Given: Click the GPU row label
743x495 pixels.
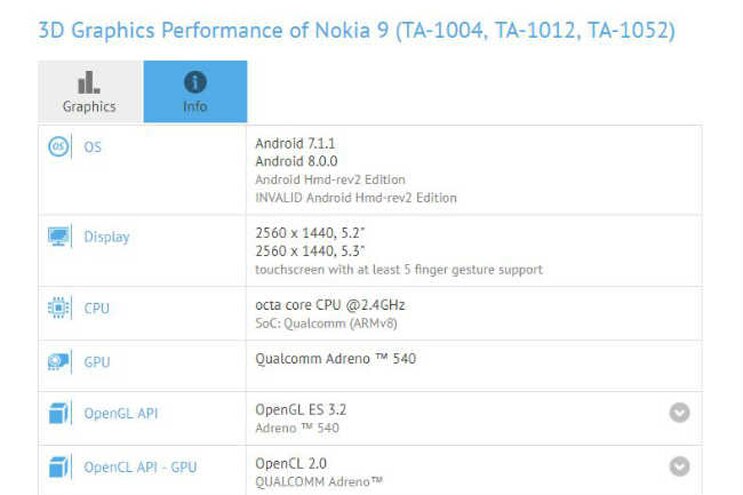Looking at the screenshot, I should coord(97,362).
